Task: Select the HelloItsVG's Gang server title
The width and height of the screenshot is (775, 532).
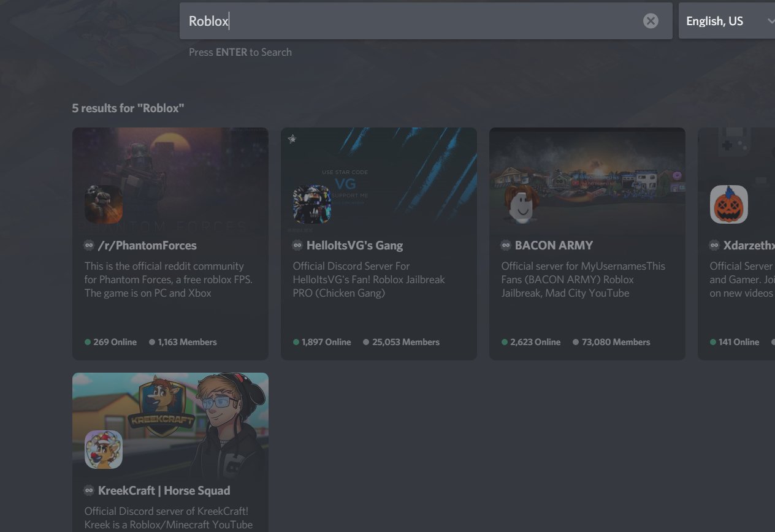Action: pyautogui.click(x=354, y=246)
